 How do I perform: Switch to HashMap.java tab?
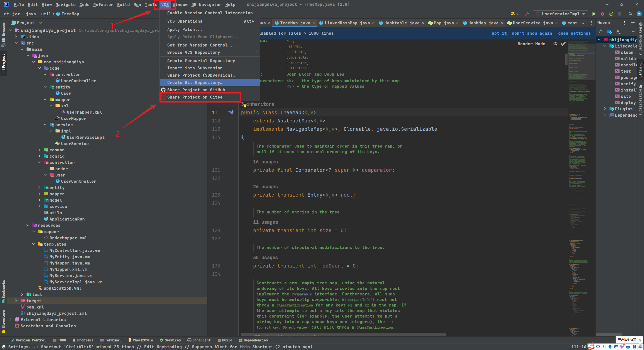[483, 23]
